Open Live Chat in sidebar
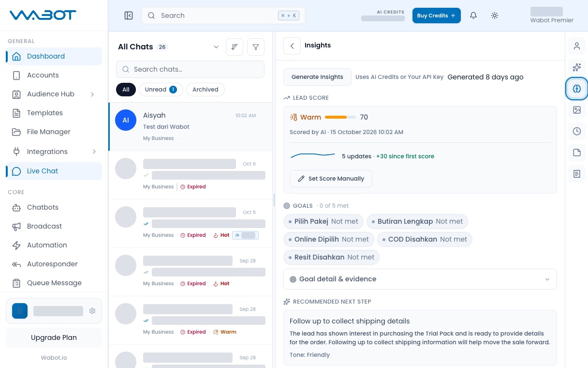Screen dimensions: 588x368 pos(54,171)
